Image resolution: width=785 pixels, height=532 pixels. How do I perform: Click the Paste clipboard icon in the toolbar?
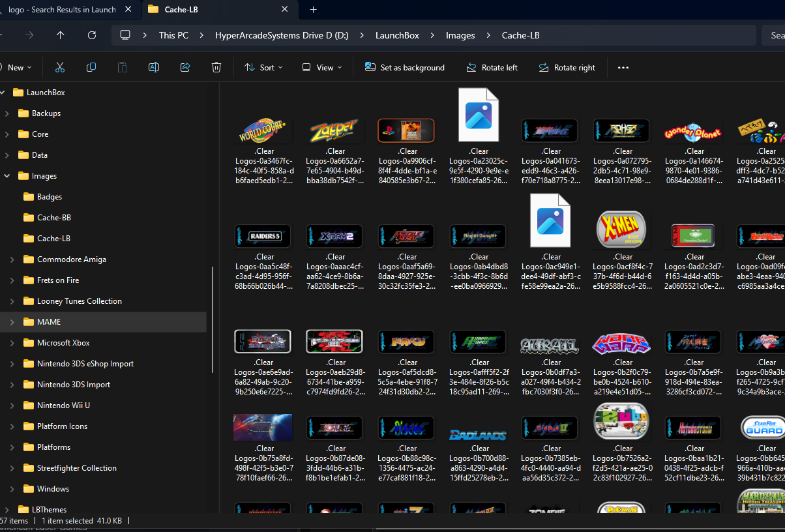[123, 67]
